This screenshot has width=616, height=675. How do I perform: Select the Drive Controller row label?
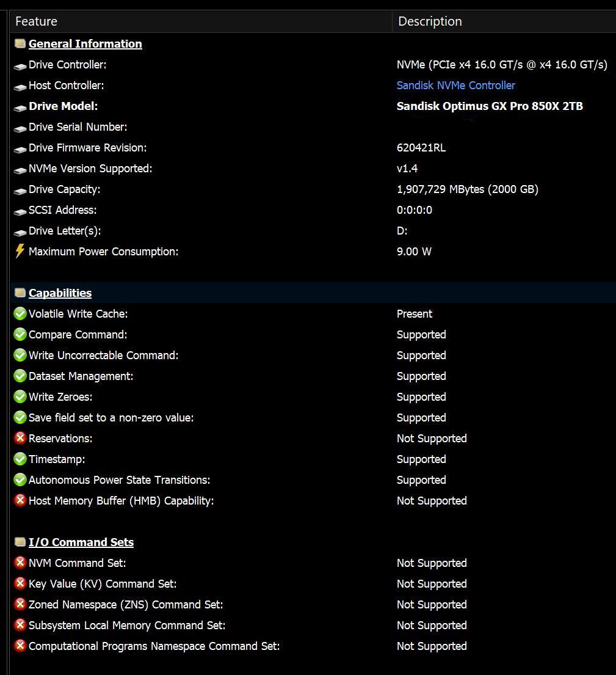68,65
